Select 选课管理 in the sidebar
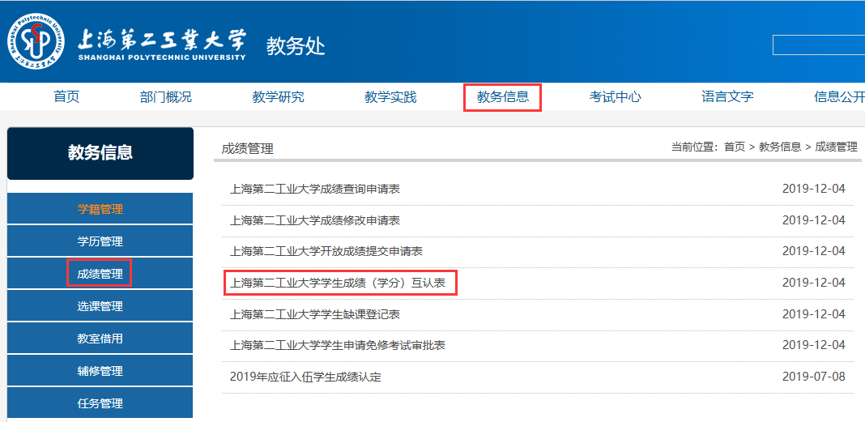 pyautogui.click(x=100, y=306)
